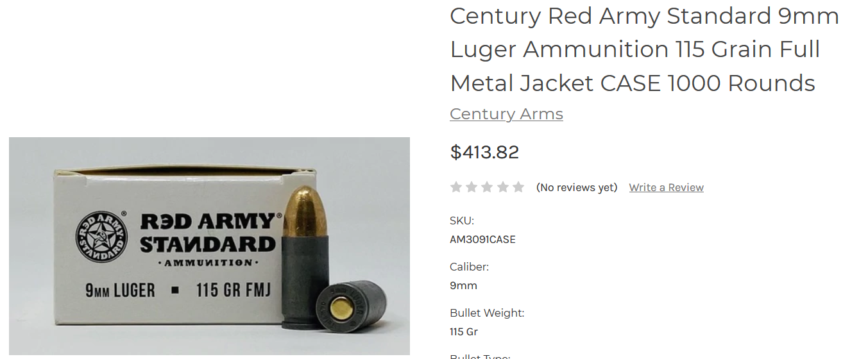Click the Bullet Weight value 115 Gr
The image size is (868, 359).
point(464,332)
